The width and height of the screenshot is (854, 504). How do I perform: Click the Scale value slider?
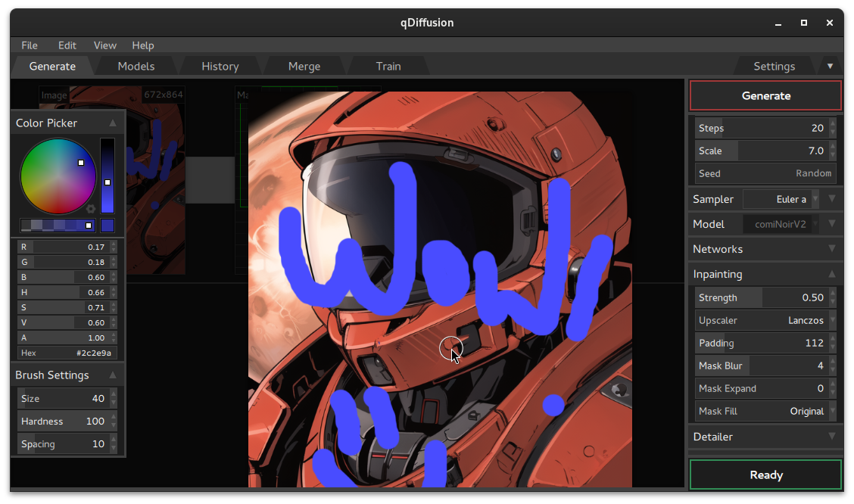pyautogui.click(x=765, y=151)
